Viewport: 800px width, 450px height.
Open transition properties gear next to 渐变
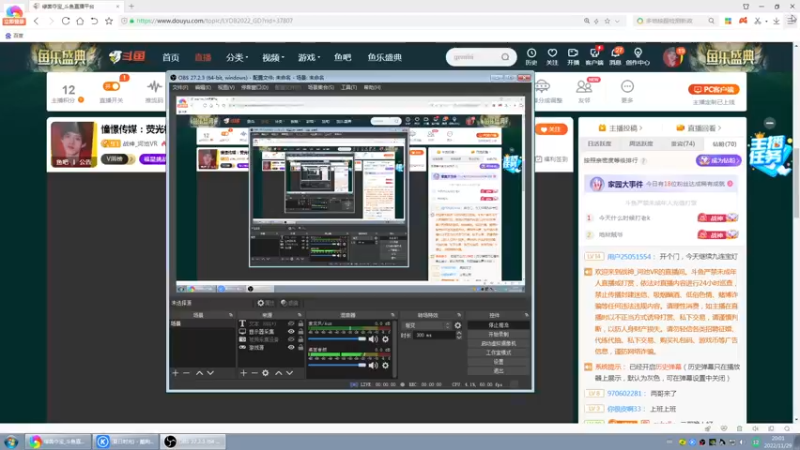coord(458,326)
